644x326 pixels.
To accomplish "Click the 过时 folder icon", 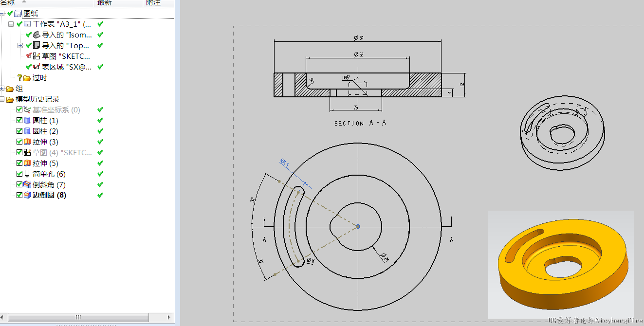I will coord(27,77).
